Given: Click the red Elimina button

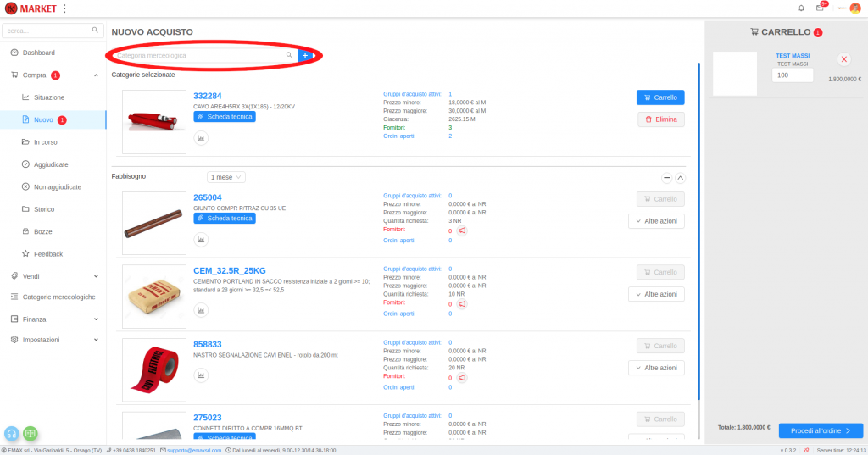Looking at the screenshot, I should pyautogui.click(x=659, y=119).
